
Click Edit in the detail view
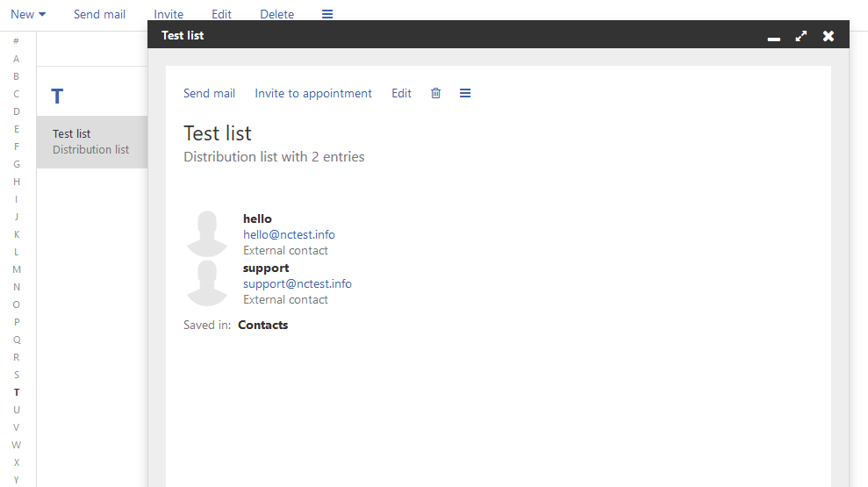(401, 93)
